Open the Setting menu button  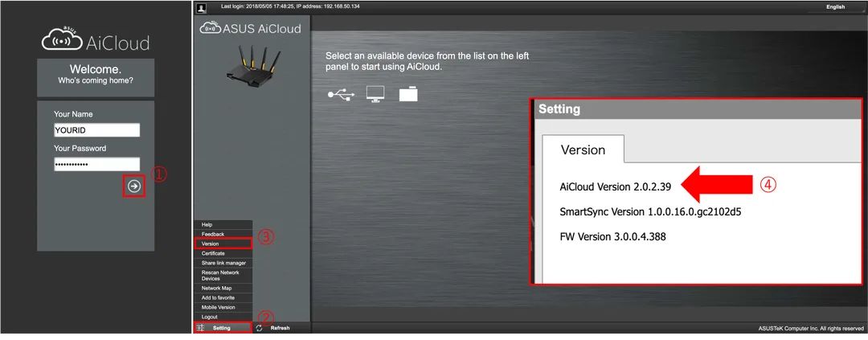tap(223, 328)
